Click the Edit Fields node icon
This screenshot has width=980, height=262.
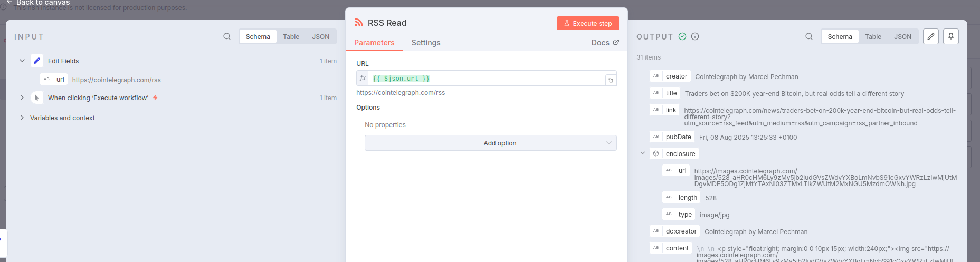tap(37, 61)
